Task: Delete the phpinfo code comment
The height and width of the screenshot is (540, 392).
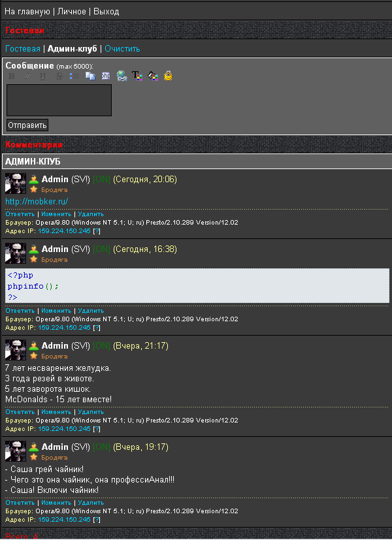Action: coord(91,311)
